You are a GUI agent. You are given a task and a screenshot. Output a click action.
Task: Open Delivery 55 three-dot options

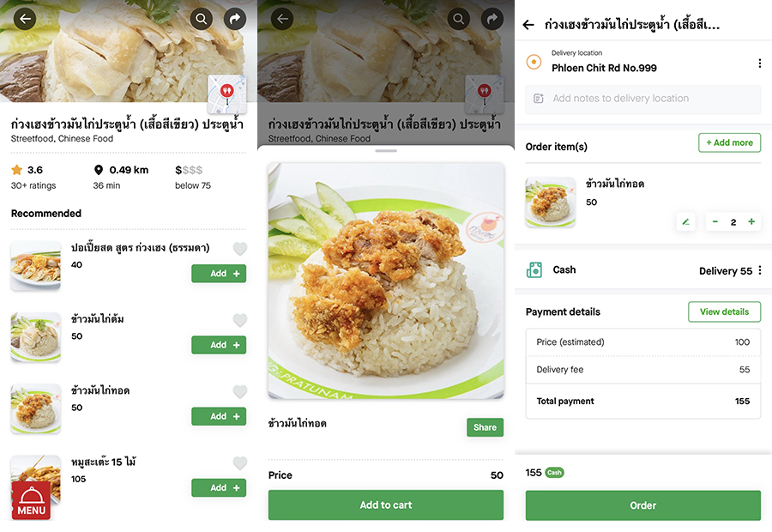tap(760, 270)
